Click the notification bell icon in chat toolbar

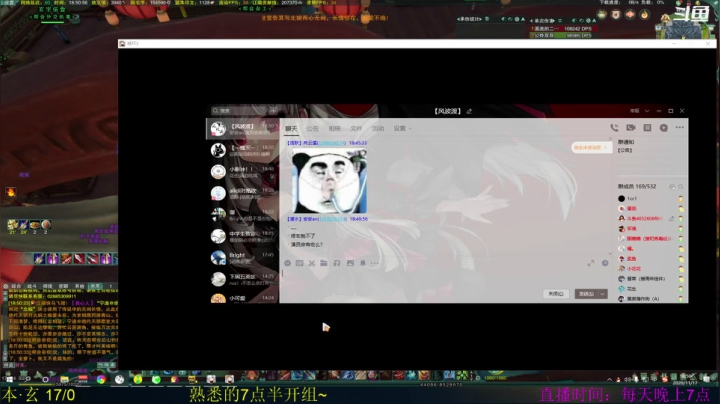tap(363, 263)
